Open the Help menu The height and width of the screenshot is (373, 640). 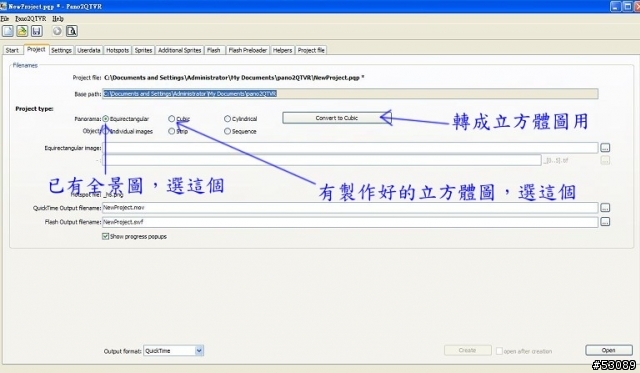[58, 19]
